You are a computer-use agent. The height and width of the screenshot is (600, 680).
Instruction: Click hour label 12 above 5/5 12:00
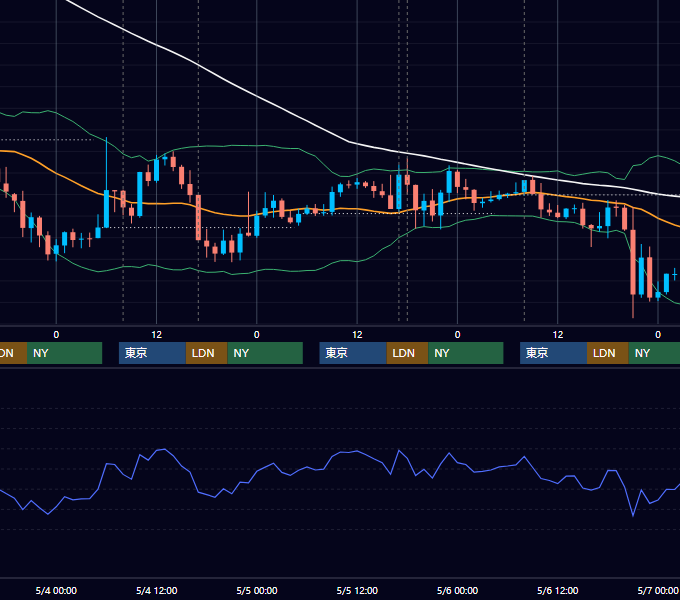coord(357,335)
